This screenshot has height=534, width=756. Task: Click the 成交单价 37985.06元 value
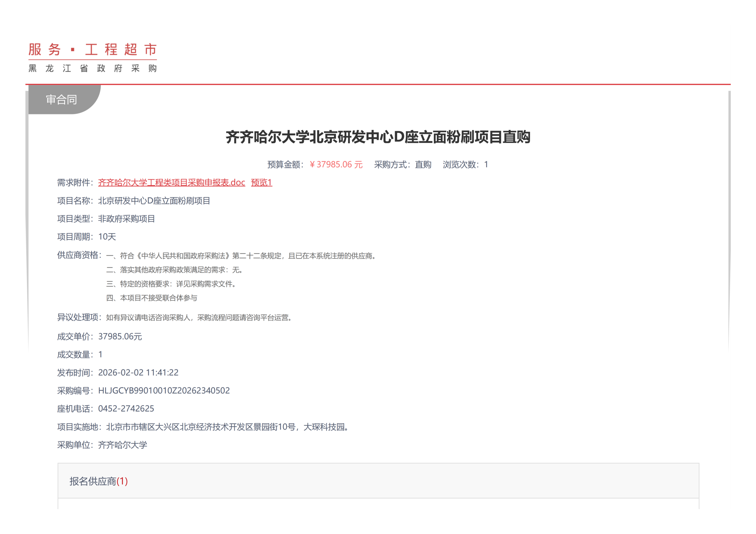click(120, 337)
